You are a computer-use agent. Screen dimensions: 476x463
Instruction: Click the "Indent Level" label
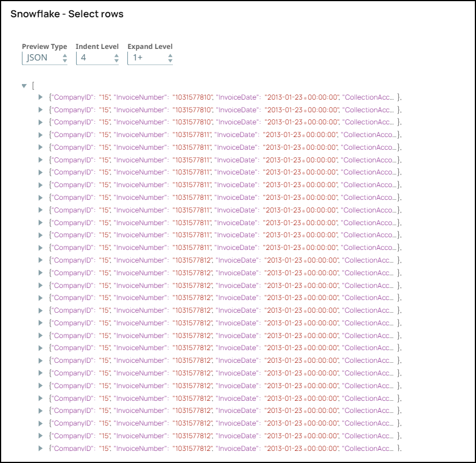point(97,47)
